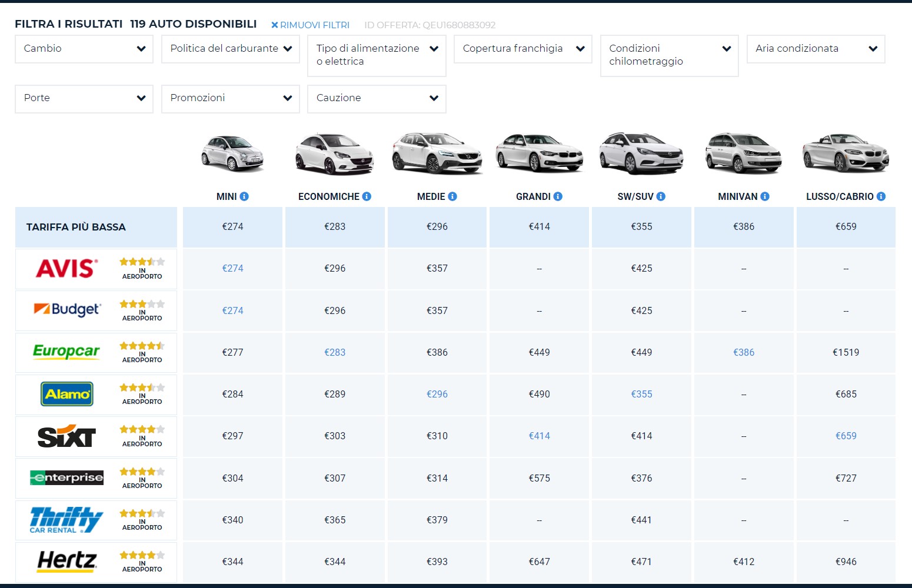Choose Thrifty SW/SUV price €441
Viewport: 912px width, 588px height.
(641, 520)
